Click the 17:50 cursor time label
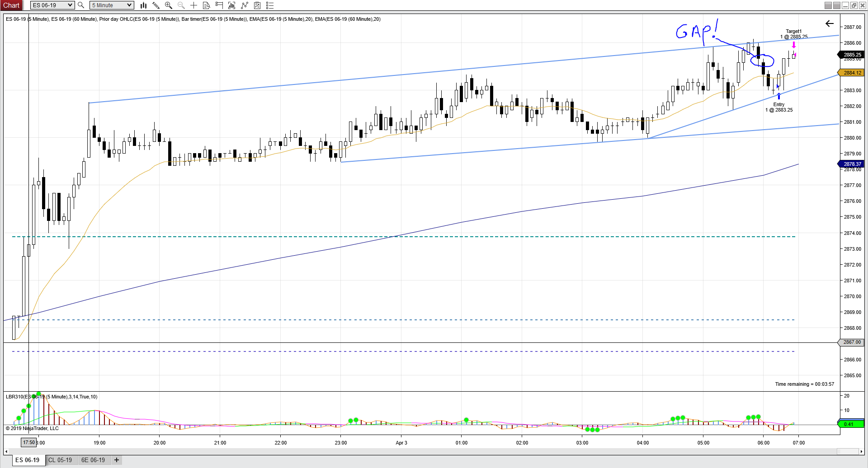 pyautogui.click(x=29, y=443)
